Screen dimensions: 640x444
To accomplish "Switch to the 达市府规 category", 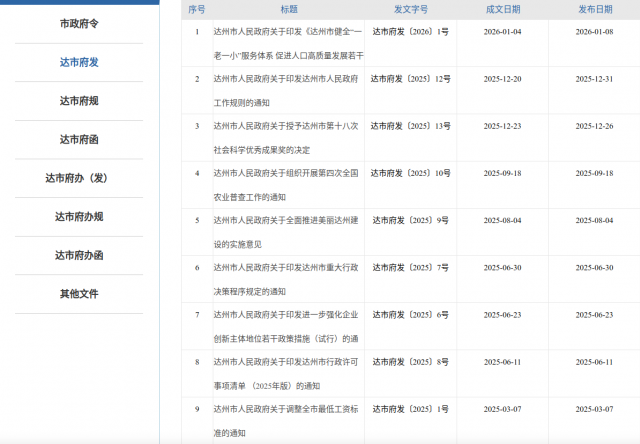I will (x=79, y=101).
